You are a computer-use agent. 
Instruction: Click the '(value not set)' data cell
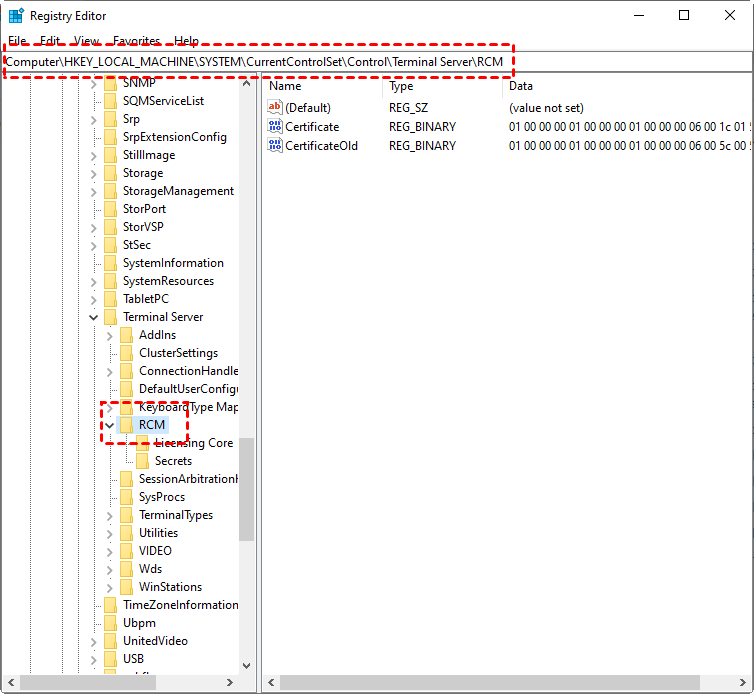pyautogui.click(x=546, y=108)
